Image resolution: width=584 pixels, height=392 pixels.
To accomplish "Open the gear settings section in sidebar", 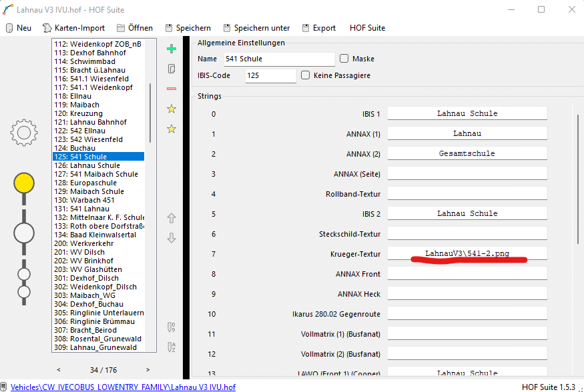I will (x=24, y=133).
